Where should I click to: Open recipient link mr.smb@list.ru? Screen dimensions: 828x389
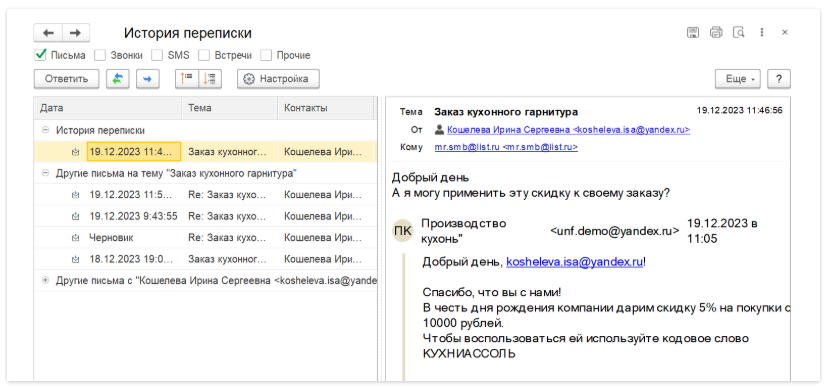pyautogui.click(x=506, y=148)
